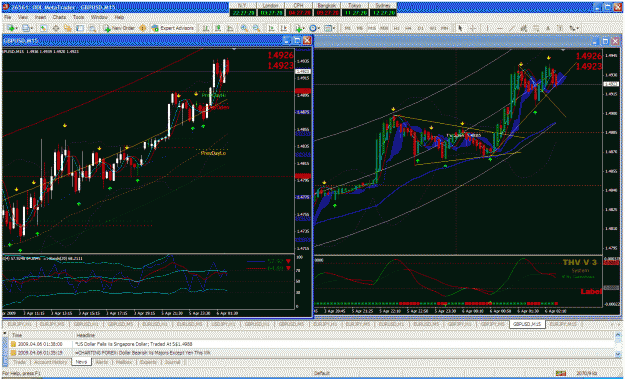
Task: Select the Trendline drawing tool
Action: coord(511,28)
